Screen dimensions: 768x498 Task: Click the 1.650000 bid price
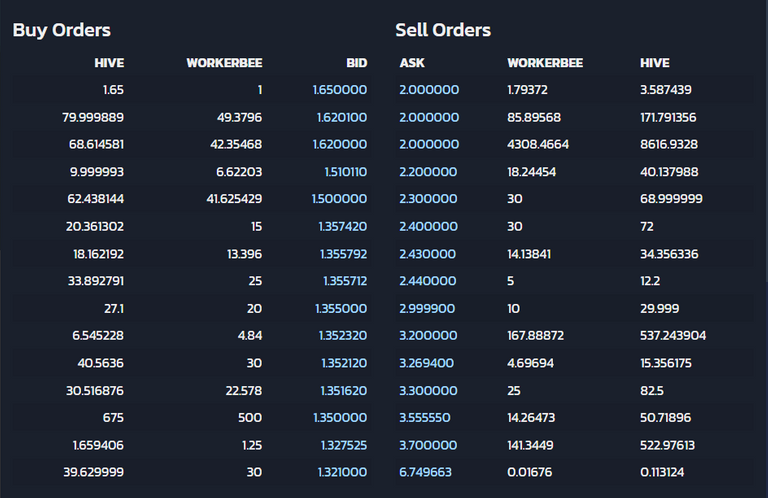(x=340, y=90)
